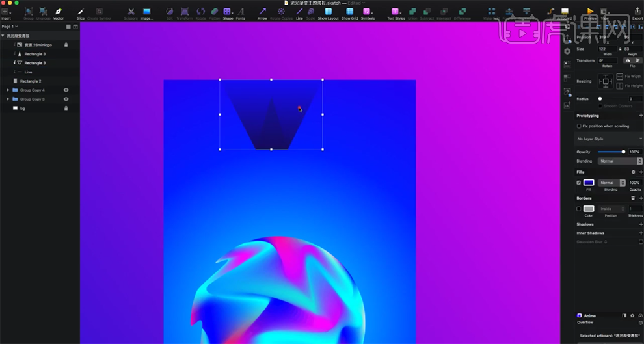Enable the Borders color checkbox
The width and height of the screenshot is (644, 344).
coord(579,209)
